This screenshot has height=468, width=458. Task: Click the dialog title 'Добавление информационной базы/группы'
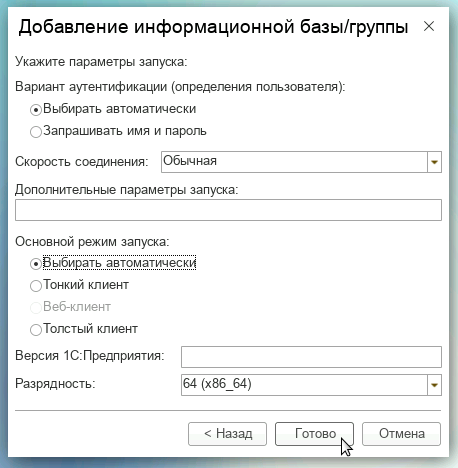(x=213, y=27)
